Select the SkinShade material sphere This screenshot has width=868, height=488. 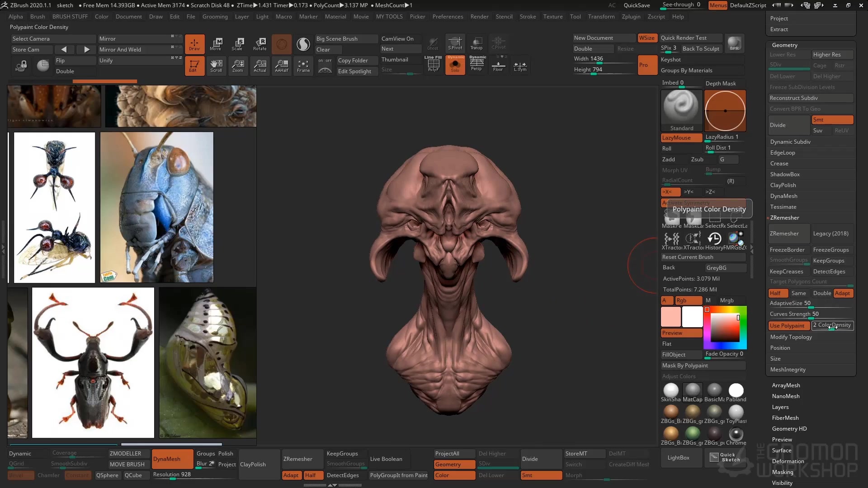(x=671, y=392)
